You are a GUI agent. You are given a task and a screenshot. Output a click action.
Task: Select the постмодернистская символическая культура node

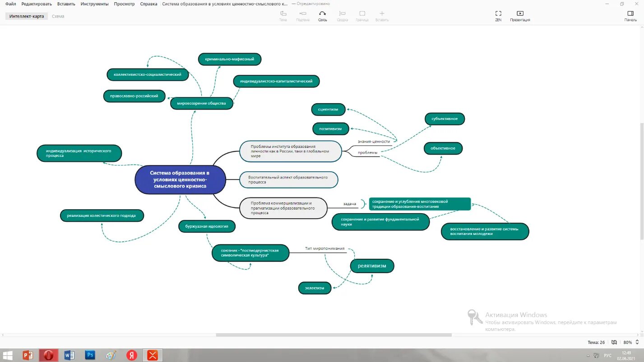pos(250,253)
